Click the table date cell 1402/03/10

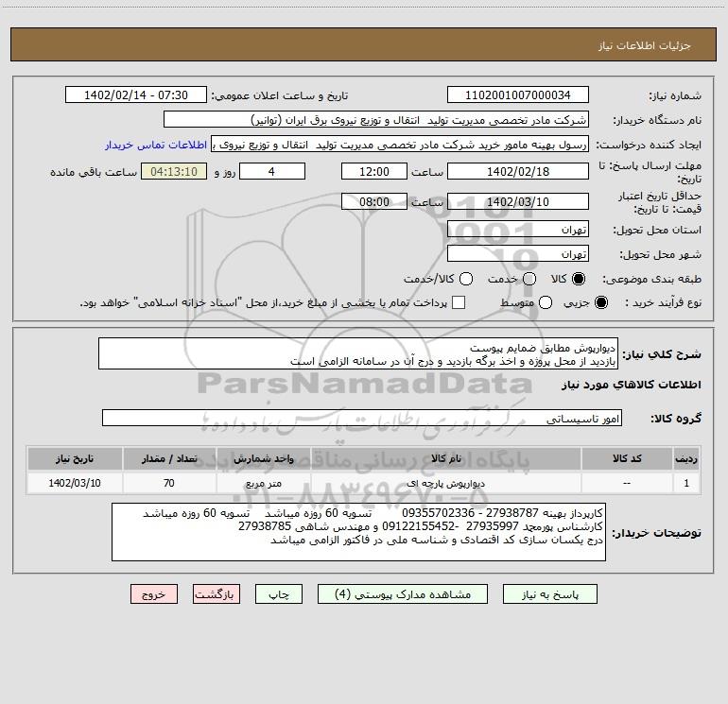[x=75, y=483]
